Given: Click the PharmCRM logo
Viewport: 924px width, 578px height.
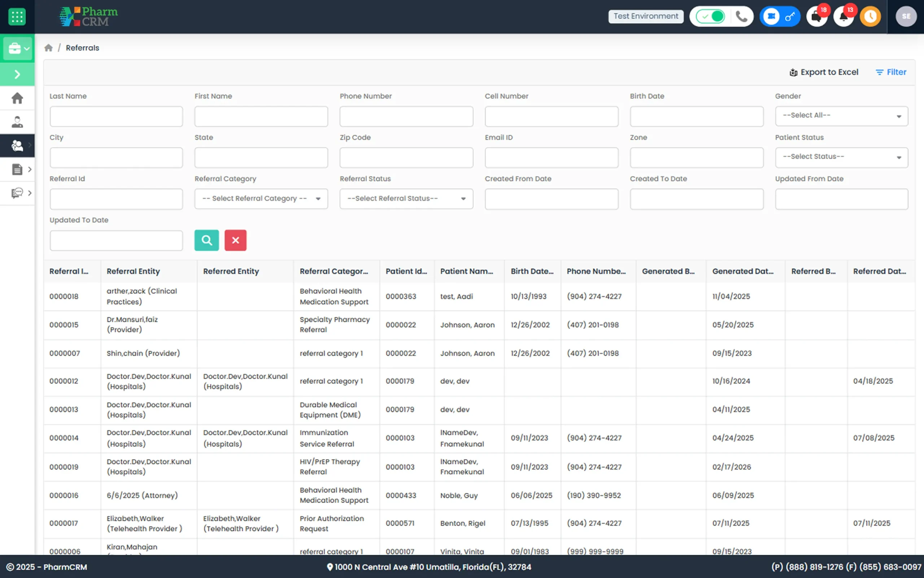Looking at the screenshot, I should 88,17.
